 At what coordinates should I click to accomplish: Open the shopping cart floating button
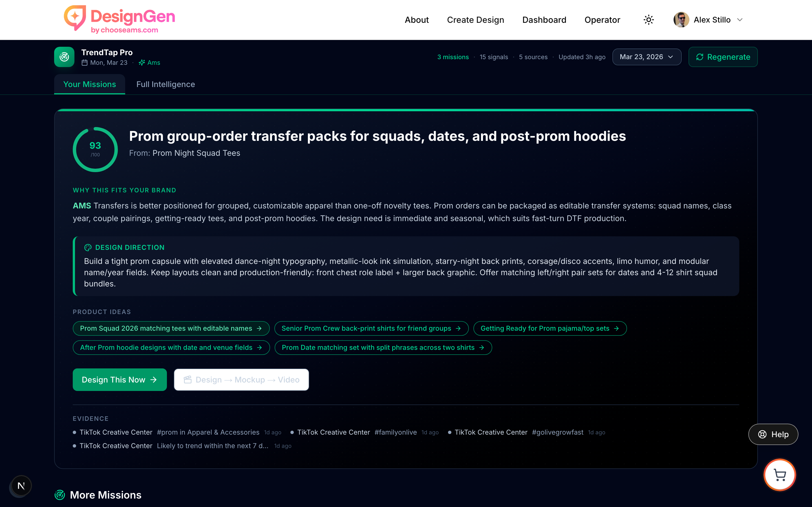780,475
